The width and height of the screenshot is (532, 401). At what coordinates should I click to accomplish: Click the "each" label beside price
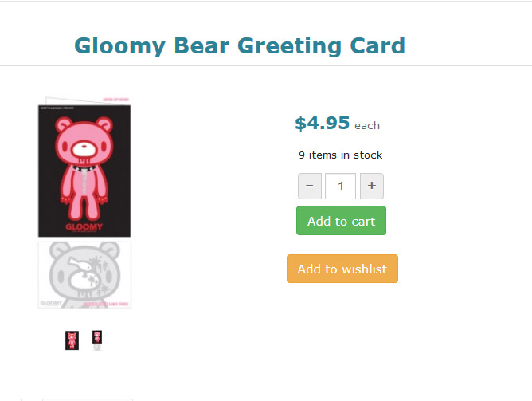coord(367,126)
